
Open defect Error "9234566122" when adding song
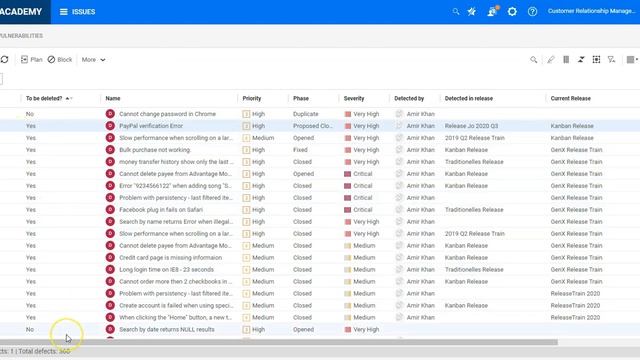coord(176,186)
